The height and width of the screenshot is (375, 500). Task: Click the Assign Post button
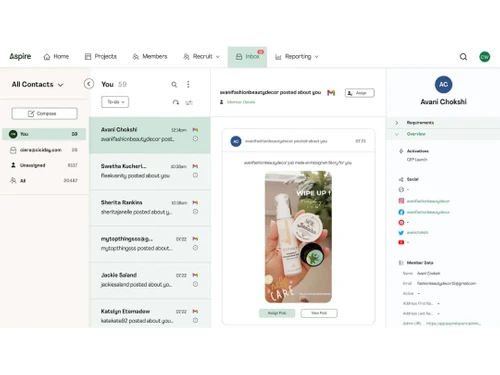tap(277, 313)
